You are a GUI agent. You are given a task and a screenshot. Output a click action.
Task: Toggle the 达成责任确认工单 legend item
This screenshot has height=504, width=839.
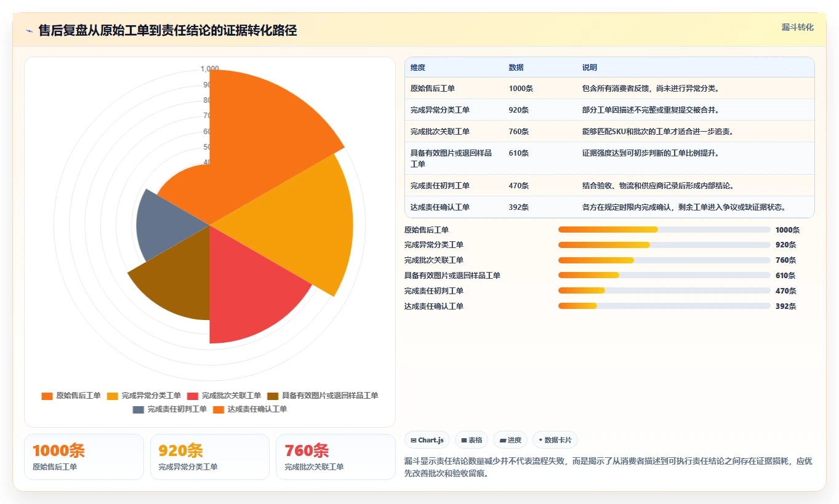[x=249, y=409]
